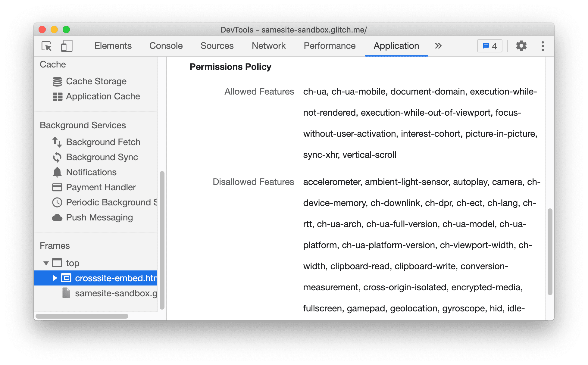This screenshot has width=588, height=365.
Task: Click the inspect element icon
Action: tap(46, 46)
